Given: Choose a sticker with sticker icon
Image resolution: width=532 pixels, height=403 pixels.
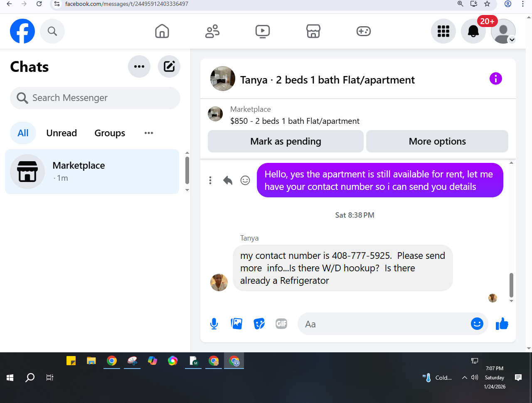Looking at the screenshot, I should pos(259,324).
